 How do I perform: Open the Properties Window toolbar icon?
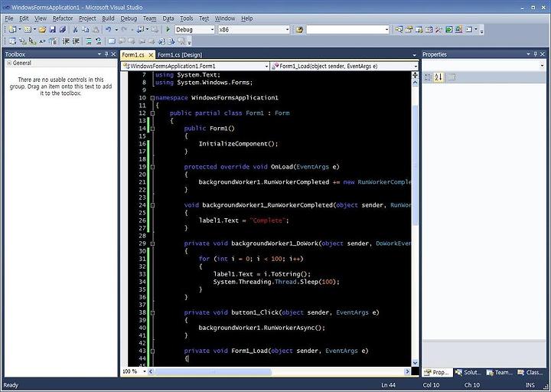pyautogui.click(x=409, y=30)
